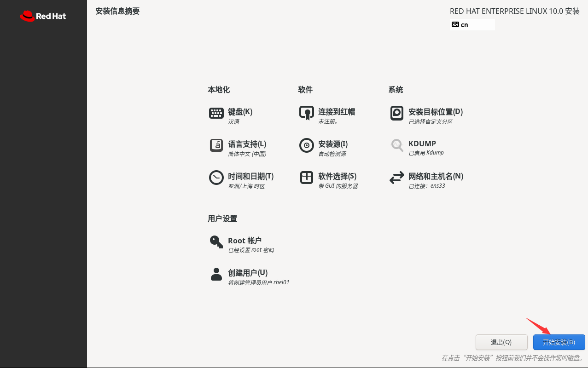588x368 pixels.
Task: Click the 系统 section heading
Action: pyautogui.click(x=396, y=90)
